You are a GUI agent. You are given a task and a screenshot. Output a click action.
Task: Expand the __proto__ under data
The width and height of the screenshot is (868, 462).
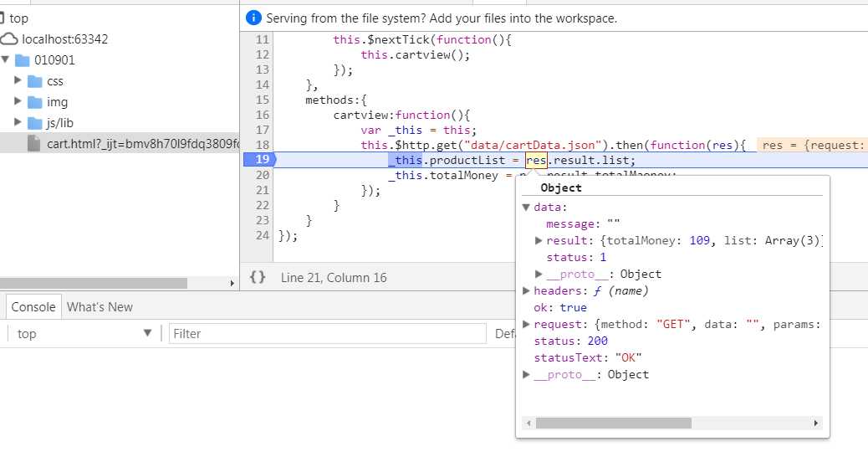point(538,274)
